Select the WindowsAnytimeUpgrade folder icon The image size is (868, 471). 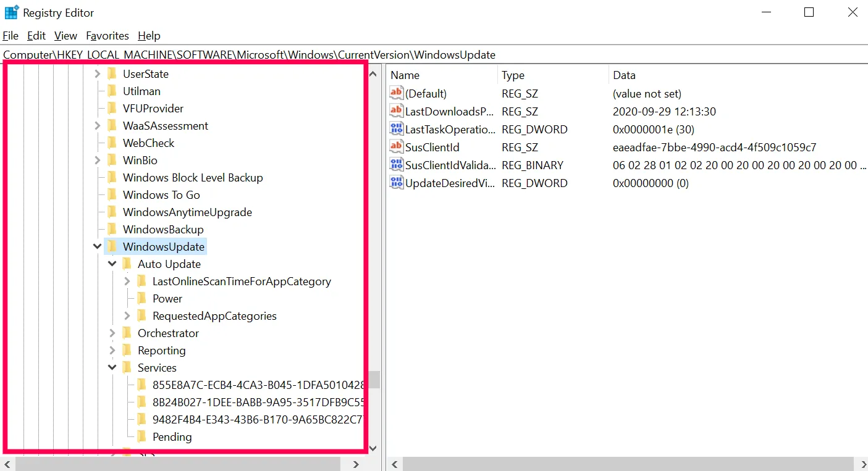[112, 212]
